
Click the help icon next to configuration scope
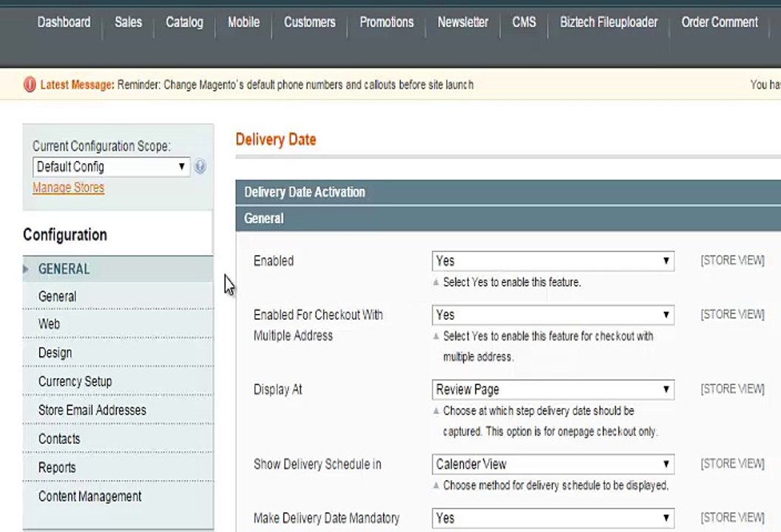tap(200, 166)
